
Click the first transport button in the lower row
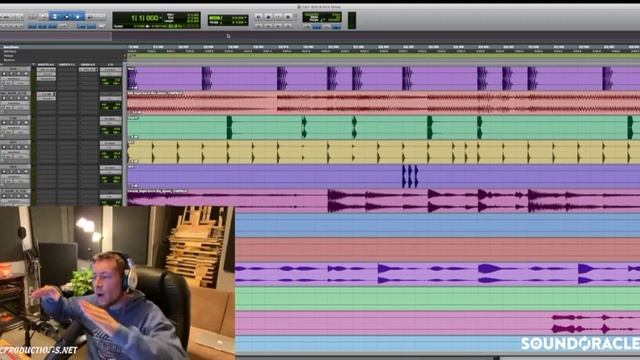click(258, 25)
